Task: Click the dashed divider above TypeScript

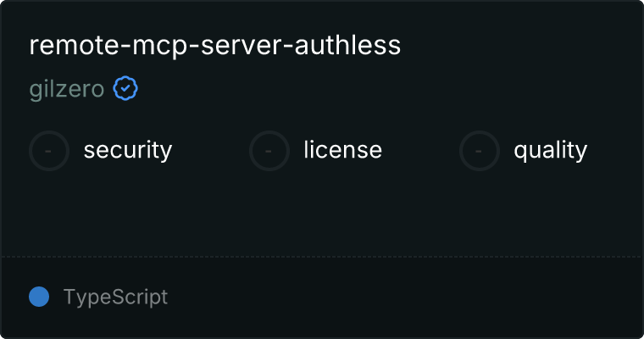Action: 322,257
